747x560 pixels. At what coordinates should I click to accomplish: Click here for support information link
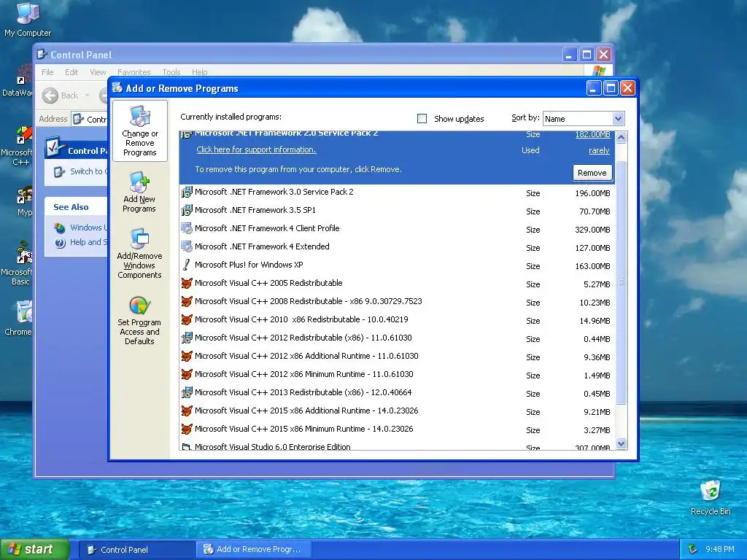coord(256,149)
